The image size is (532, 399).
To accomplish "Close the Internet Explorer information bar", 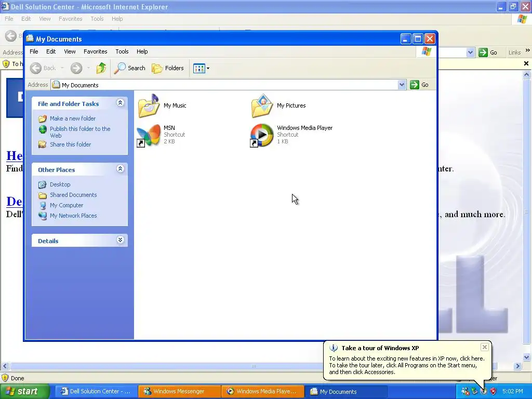I will pos(526,63).
